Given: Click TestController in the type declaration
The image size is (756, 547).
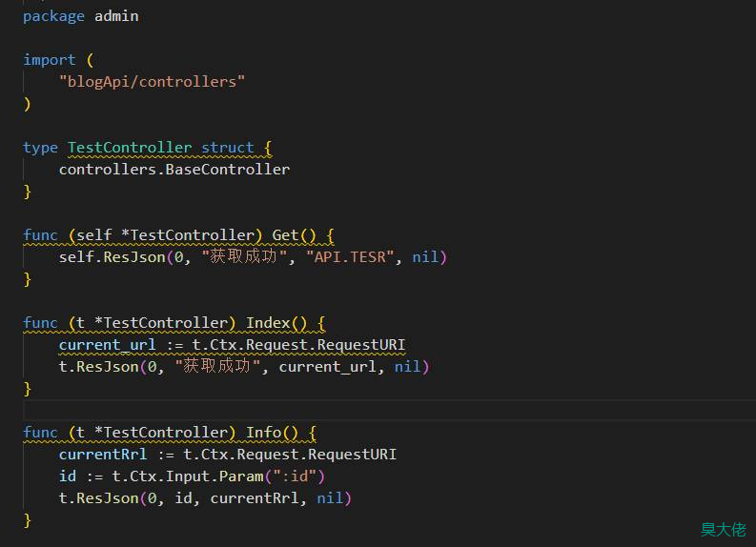Looking at the screenshot, I should point(130,148).
